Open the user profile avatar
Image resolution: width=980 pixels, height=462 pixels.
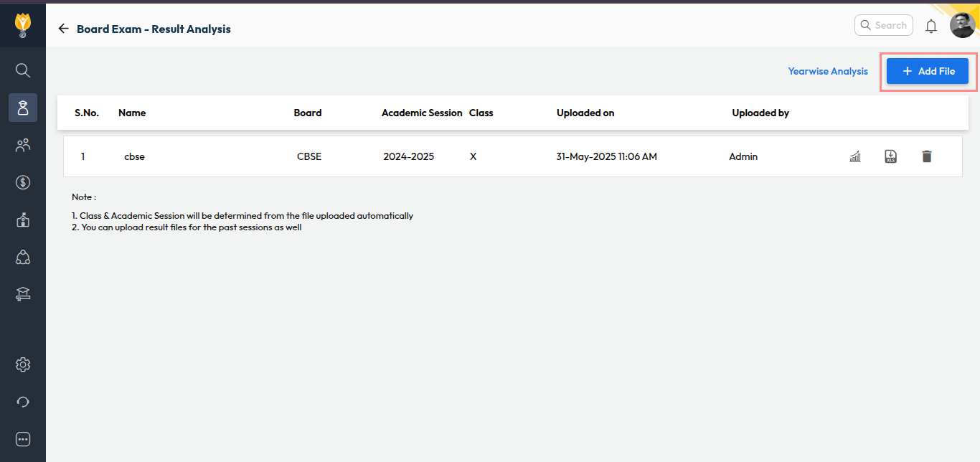click(x=961, y=26)
